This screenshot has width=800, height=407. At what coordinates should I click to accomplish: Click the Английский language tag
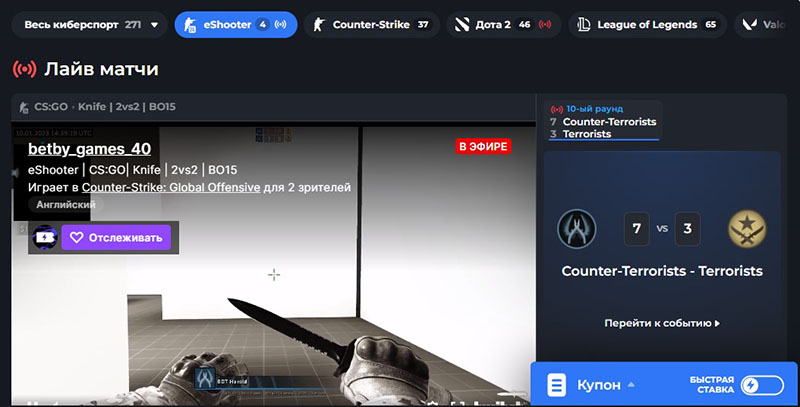coord(66,204)
